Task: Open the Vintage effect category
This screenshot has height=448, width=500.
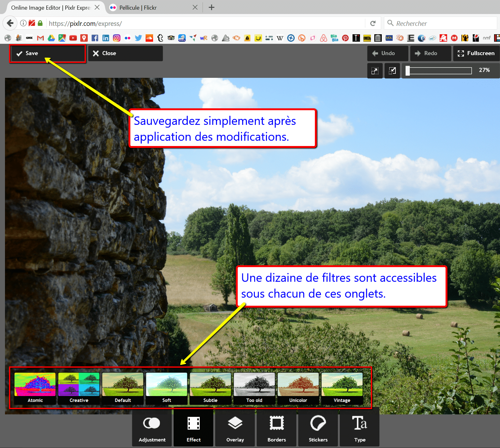Action: (342, 389)
